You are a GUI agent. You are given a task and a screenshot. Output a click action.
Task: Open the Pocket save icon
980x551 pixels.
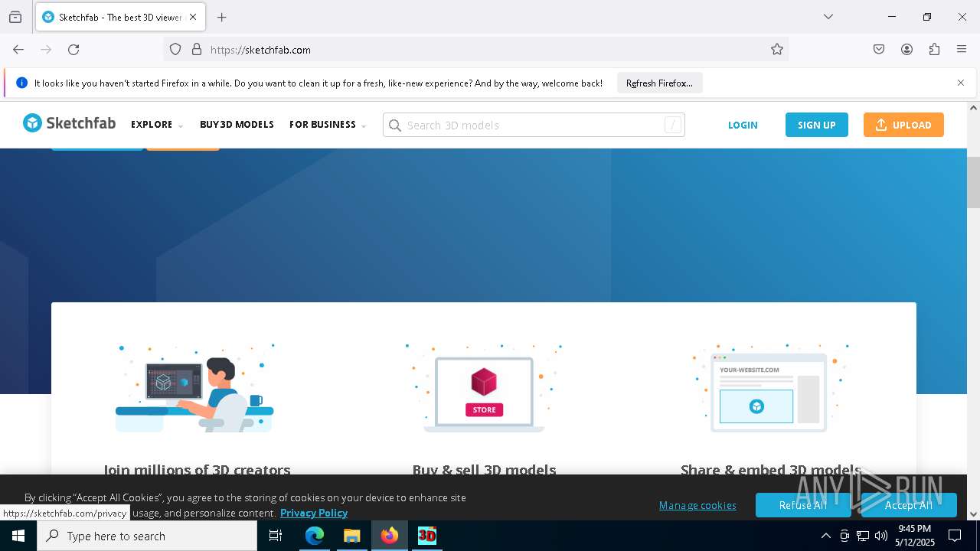[879, 49]
